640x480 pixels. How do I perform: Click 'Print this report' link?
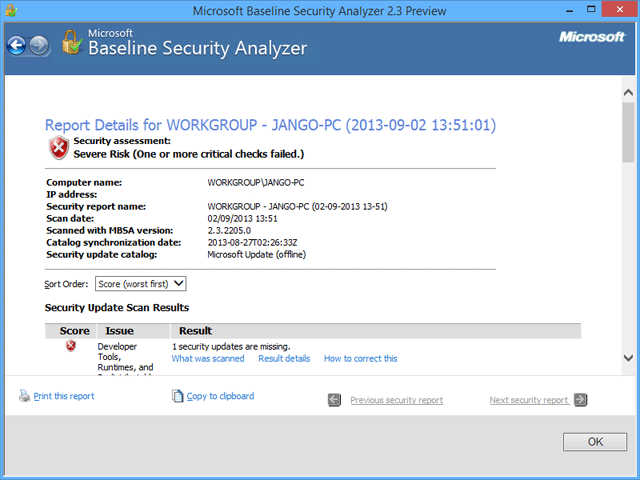(64, 396)
